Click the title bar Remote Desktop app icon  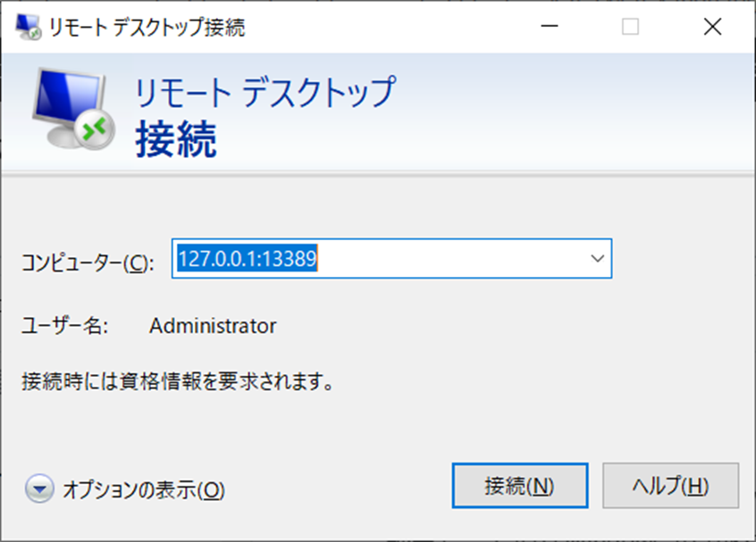[28, 27]
